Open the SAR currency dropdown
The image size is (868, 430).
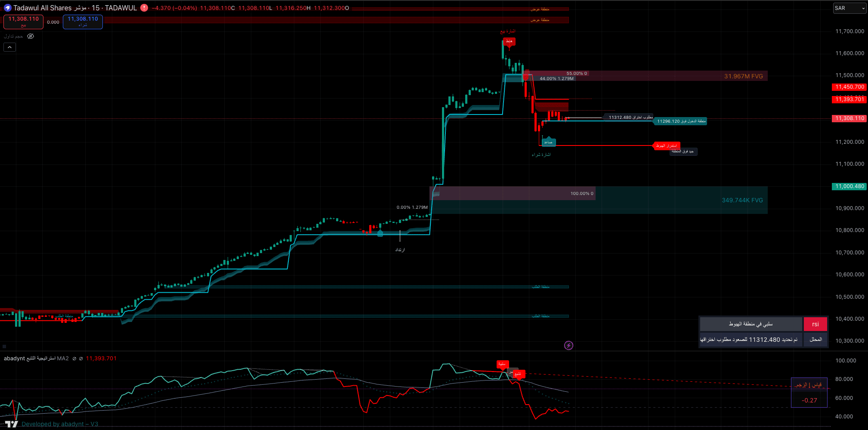[x=849, y=8]
